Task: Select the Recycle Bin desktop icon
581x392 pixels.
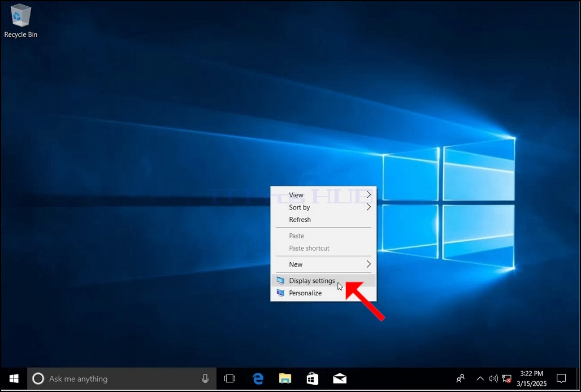Action: coord(21,21)
